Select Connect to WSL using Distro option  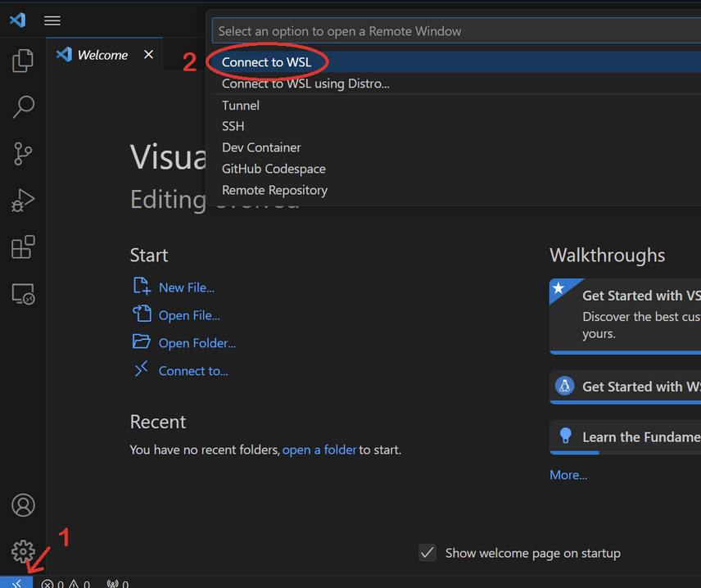tap(456, 84)
